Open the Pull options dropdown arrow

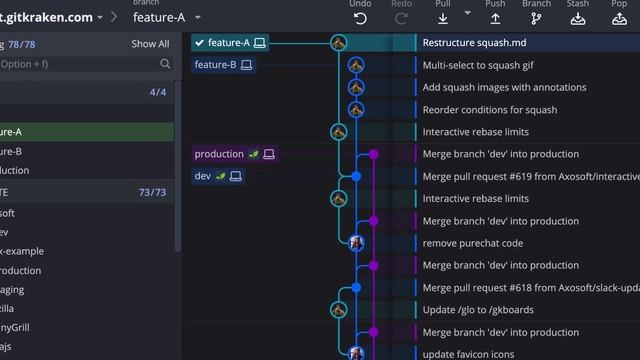[x=468, y=13]
